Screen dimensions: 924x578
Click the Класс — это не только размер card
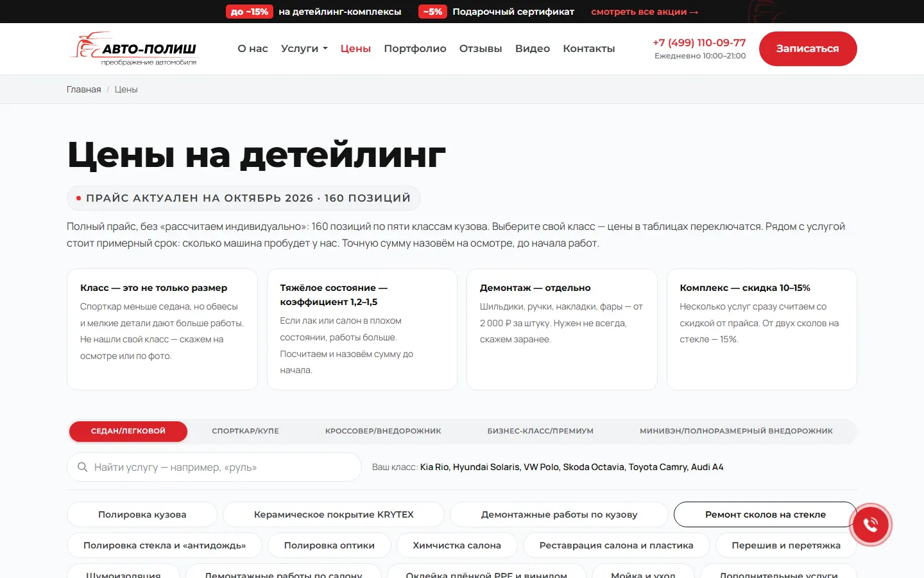coord(162,329)
